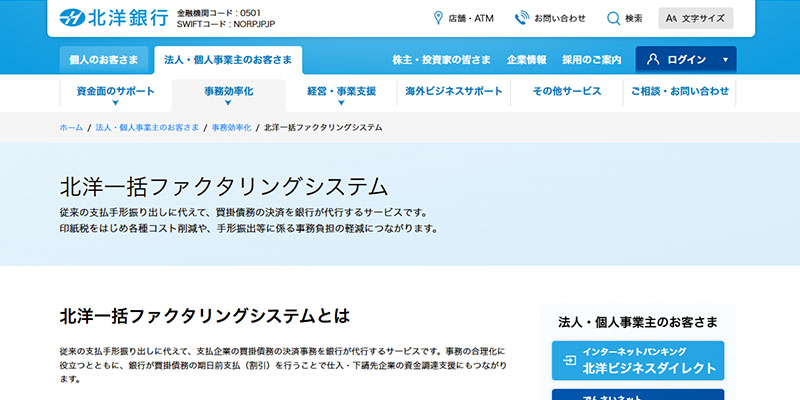Open 事務効率化 breadcrumb link
The height and width of the screenshot is (400, 800).
(x=232, y=128)
